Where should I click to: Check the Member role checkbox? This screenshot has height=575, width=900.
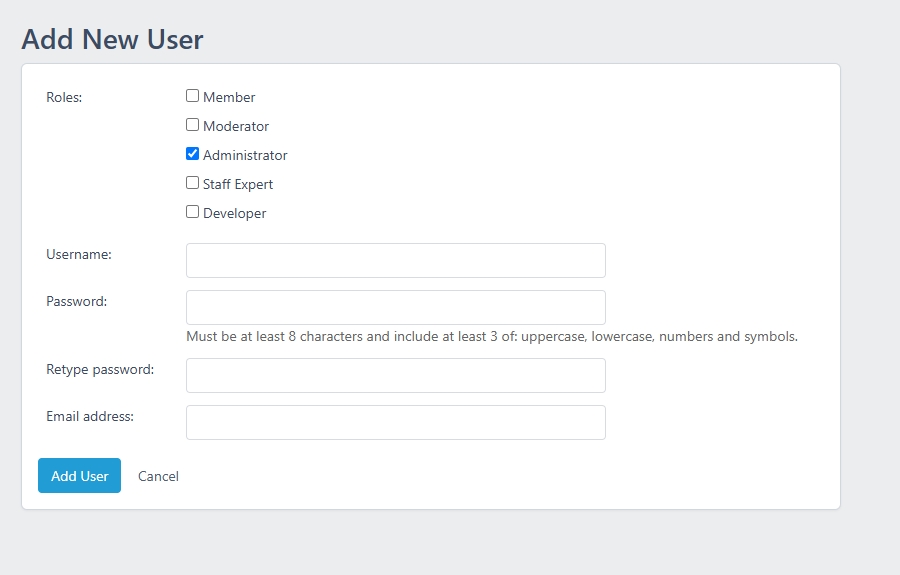coord(192,96)
